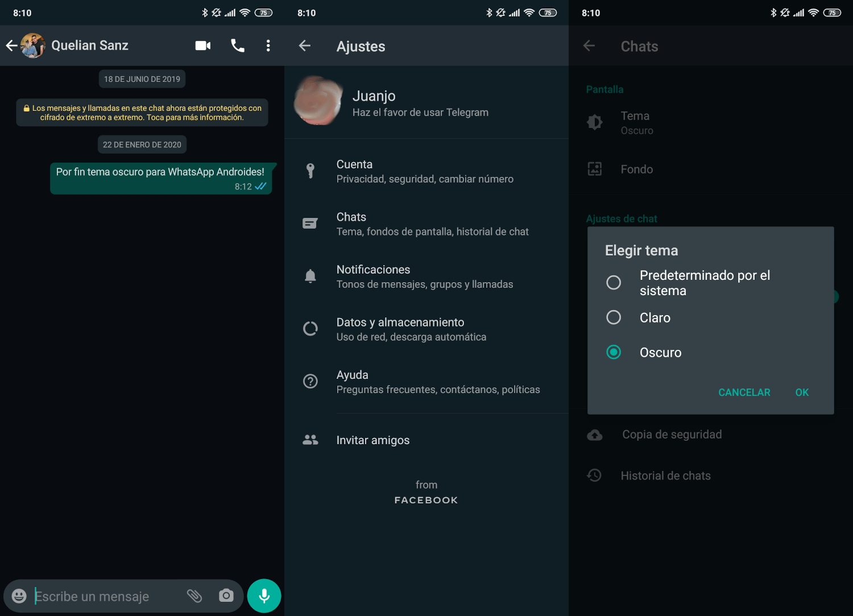Tap the Claro theme label

tap(655, 317)
